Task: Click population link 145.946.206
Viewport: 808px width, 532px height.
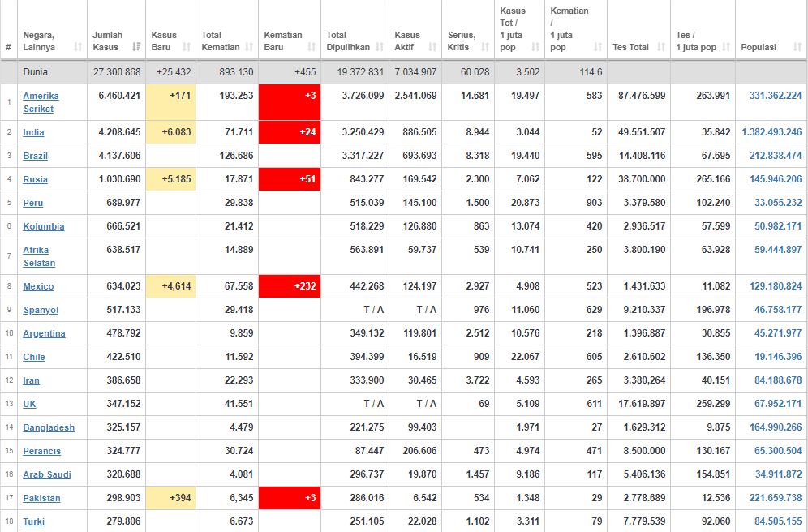Action: pos(776,179)
